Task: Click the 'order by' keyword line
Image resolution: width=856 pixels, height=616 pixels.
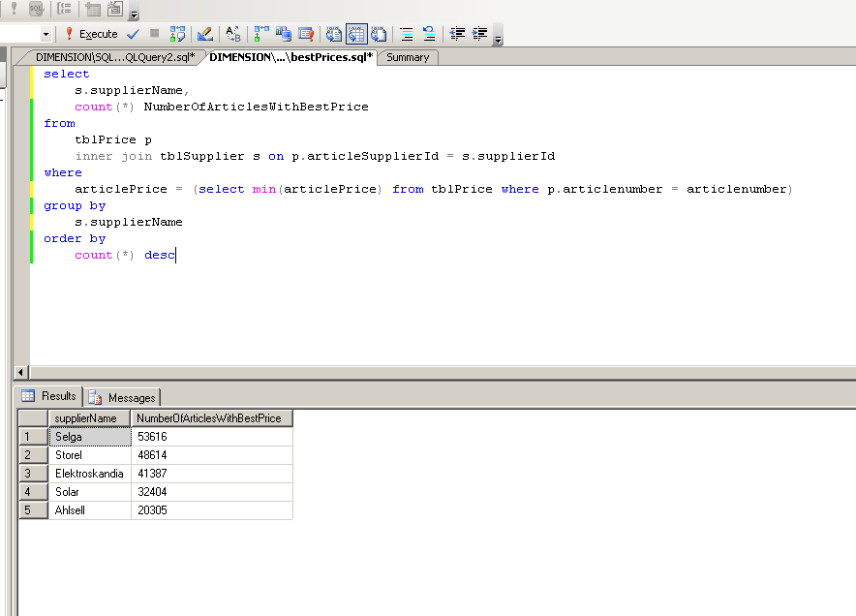Action: tap(75, 238)
